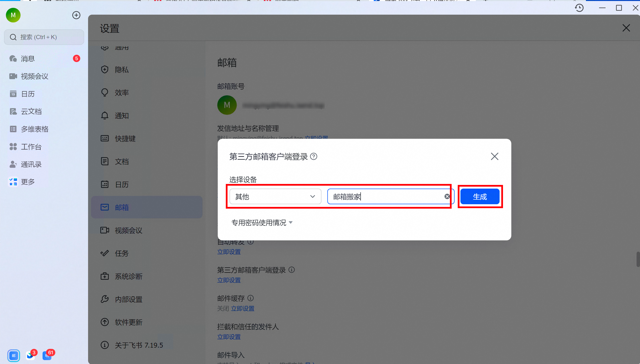640x364 pixels.
Task: Click the plus icon beside avatar
Action: pos(76,15)
